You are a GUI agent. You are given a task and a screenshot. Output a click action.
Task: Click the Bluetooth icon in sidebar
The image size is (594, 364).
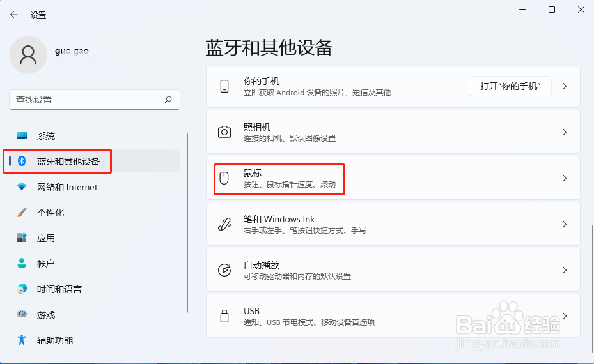point(22,162)
